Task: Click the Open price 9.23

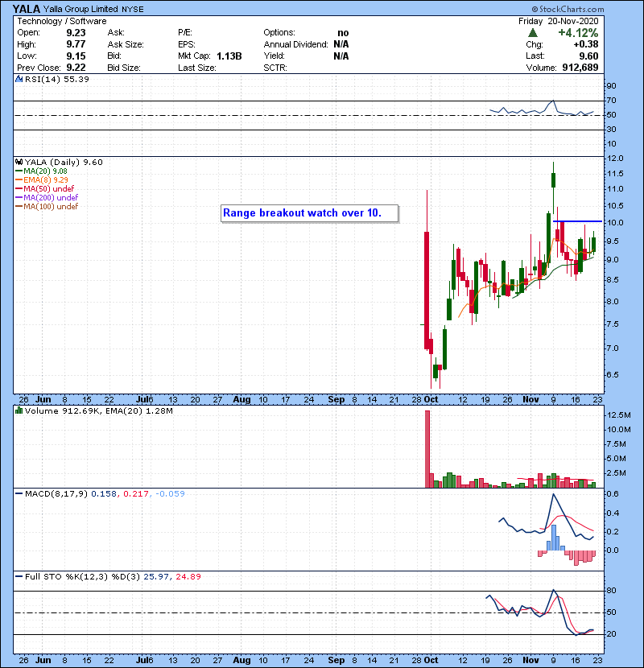Action: [76, 33]
